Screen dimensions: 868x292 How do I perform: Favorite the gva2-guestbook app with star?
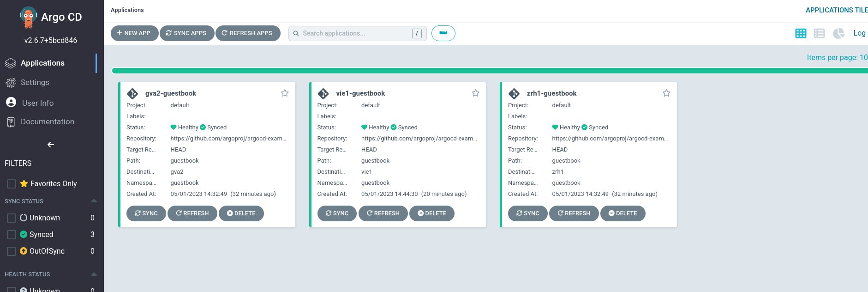285,93
